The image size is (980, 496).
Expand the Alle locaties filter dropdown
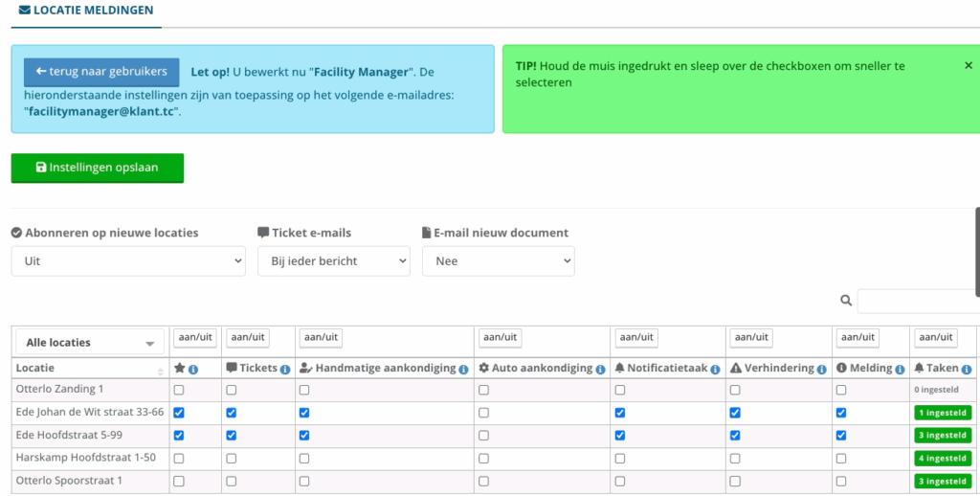(90, 343)
